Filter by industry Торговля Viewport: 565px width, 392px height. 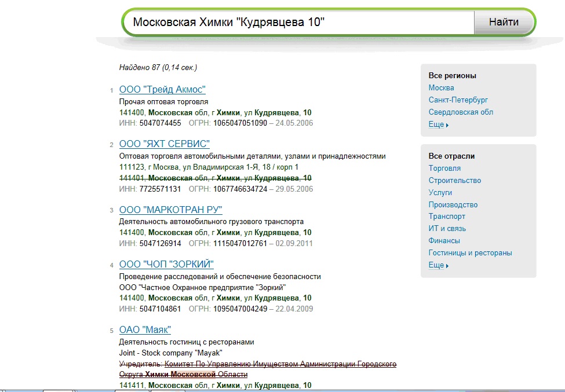point(444,168)
